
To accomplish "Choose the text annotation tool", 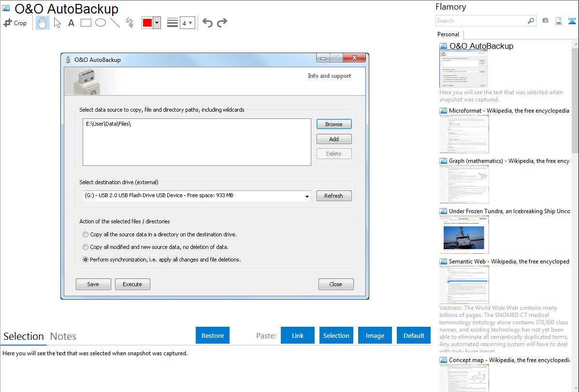I will (71, 23).
